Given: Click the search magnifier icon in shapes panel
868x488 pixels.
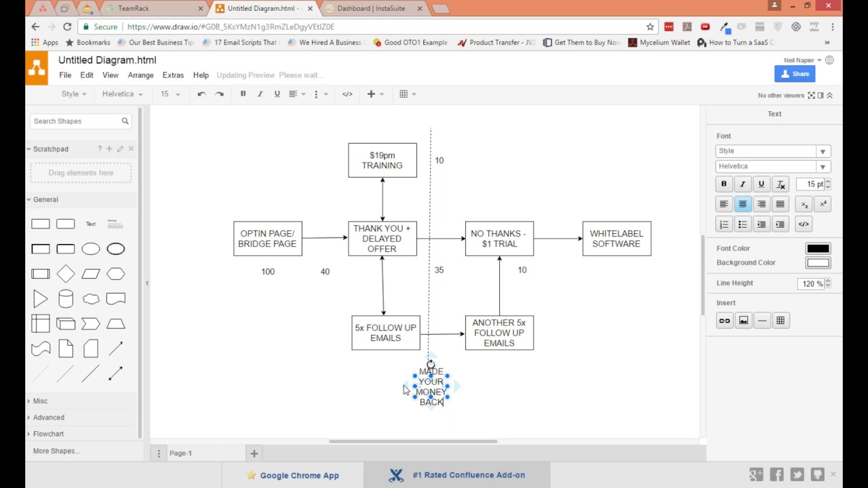Looking at the screenshot, I should pyautogui.click(x=125, y=121).
